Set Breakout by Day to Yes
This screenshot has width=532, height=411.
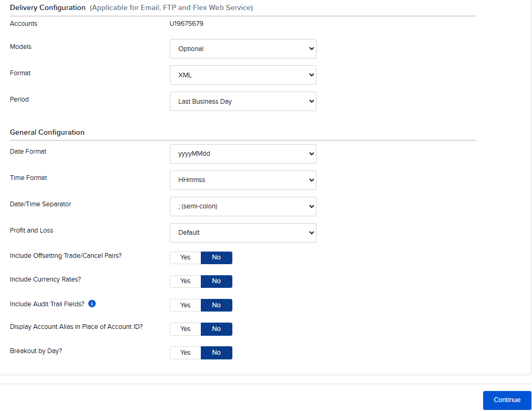pos(185,353)
